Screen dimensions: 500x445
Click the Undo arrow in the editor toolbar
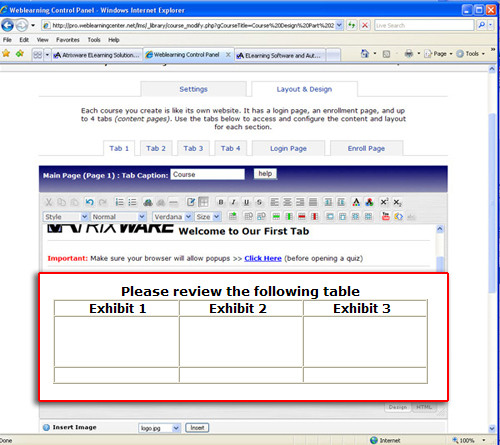pos(89,202)
